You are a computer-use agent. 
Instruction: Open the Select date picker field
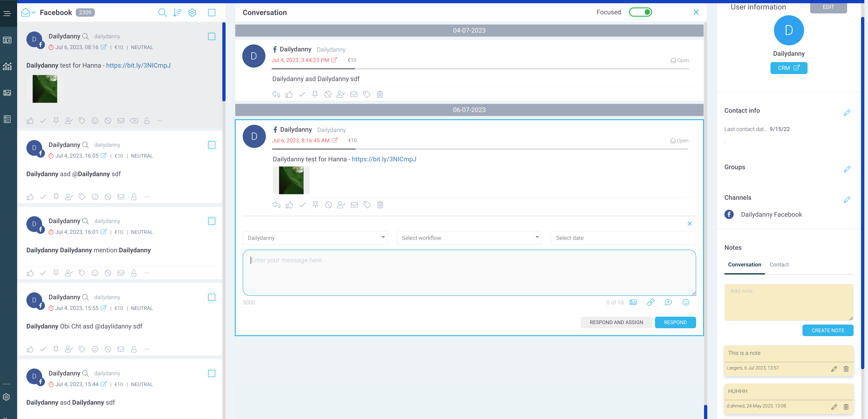(623, 238)
